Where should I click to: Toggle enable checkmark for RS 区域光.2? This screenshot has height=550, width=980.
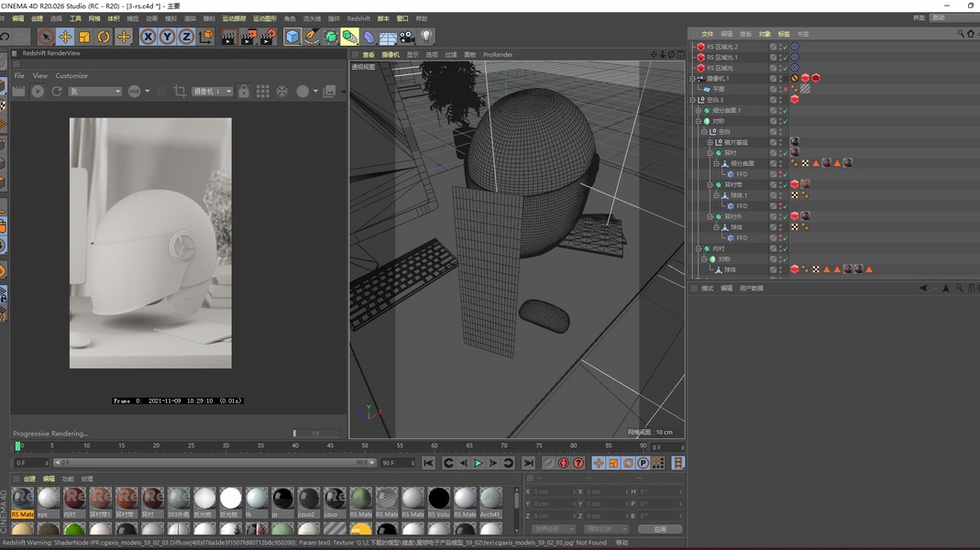click(786, 47)
